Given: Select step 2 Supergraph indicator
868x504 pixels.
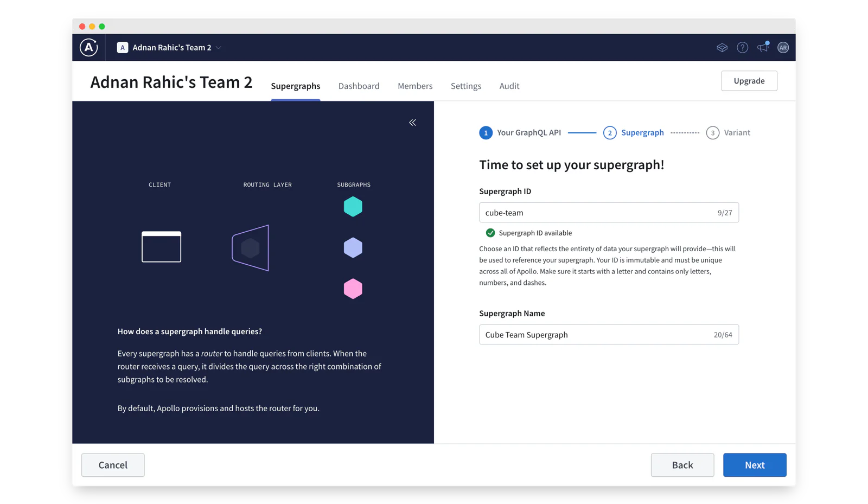Looking at the screenshot, I should coord(633,132).
